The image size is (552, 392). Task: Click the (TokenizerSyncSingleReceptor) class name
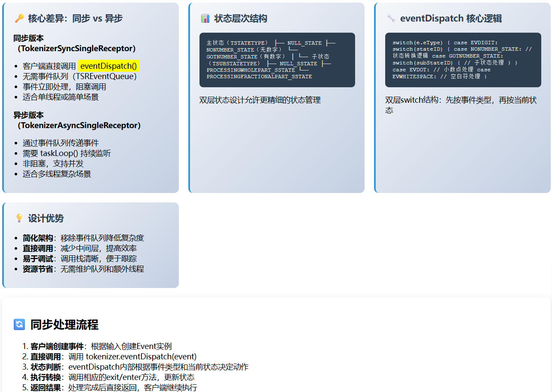tap(77, 48)
